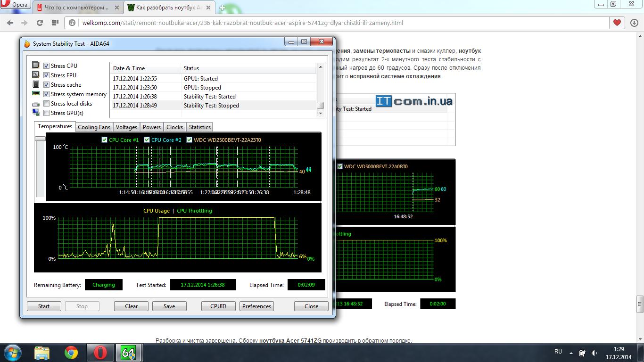Click the volume speaker tray icon

click(594, 353)
